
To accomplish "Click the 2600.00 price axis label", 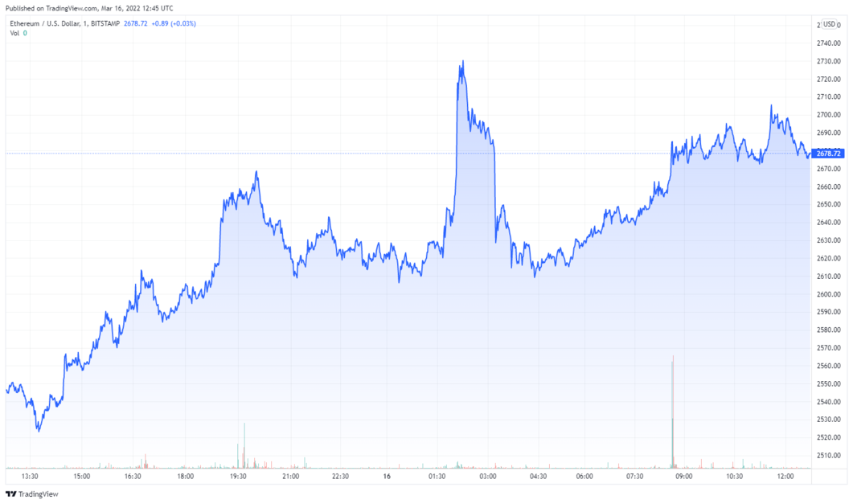I will pyautogui.click(x=829, y=294).
